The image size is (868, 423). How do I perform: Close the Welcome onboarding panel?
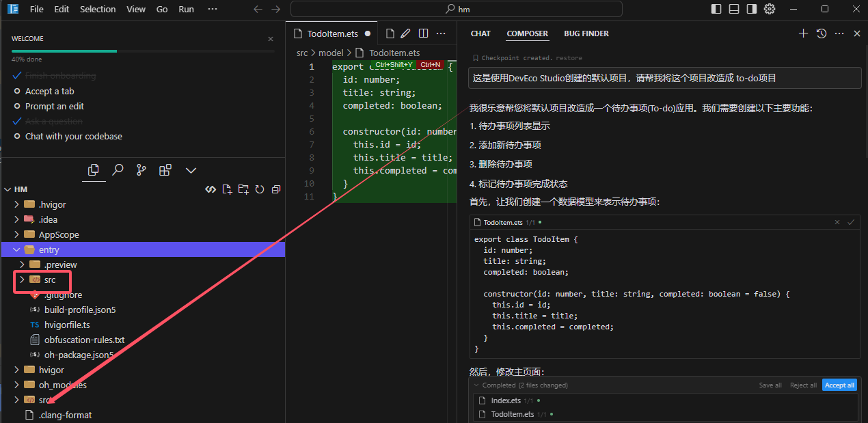coord(271,39)
